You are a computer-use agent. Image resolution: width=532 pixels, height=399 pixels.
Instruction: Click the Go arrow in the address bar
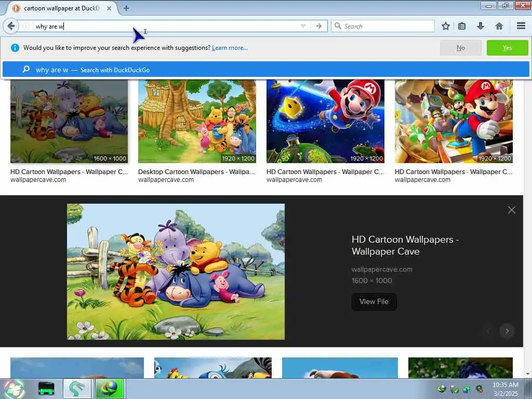318,26
